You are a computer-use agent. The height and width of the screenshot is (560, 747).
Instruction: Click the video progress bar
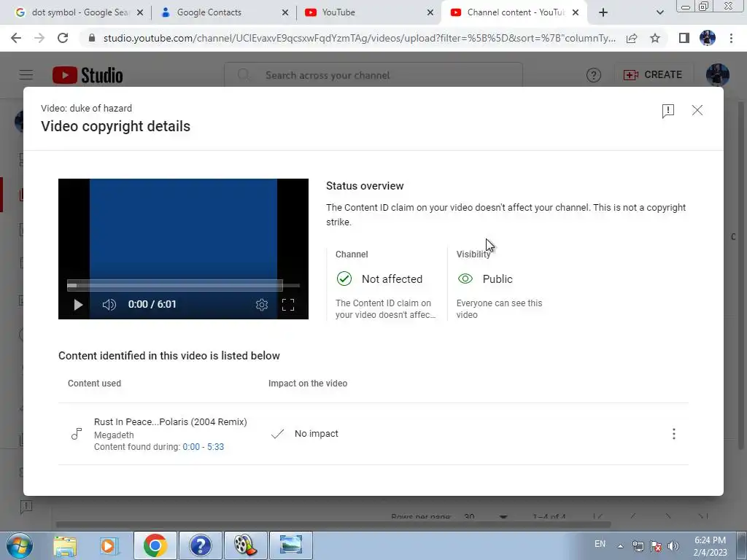[x=183, y=285]
